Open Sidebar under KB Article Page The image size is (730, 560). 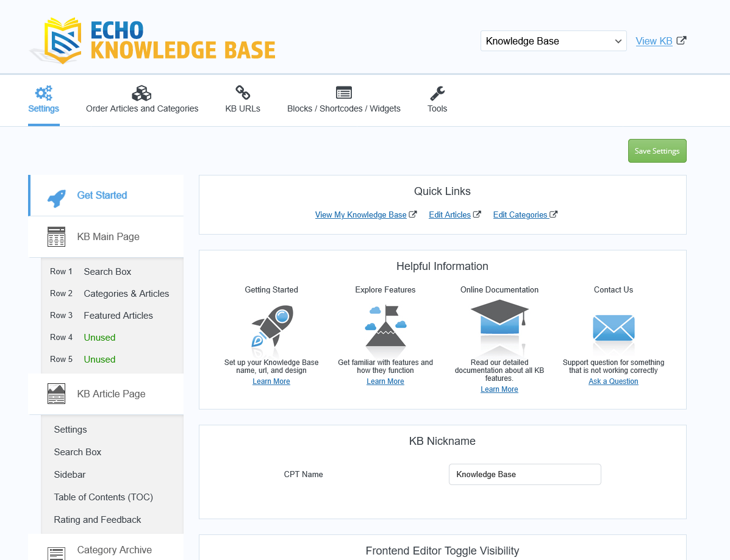point(70,475)
